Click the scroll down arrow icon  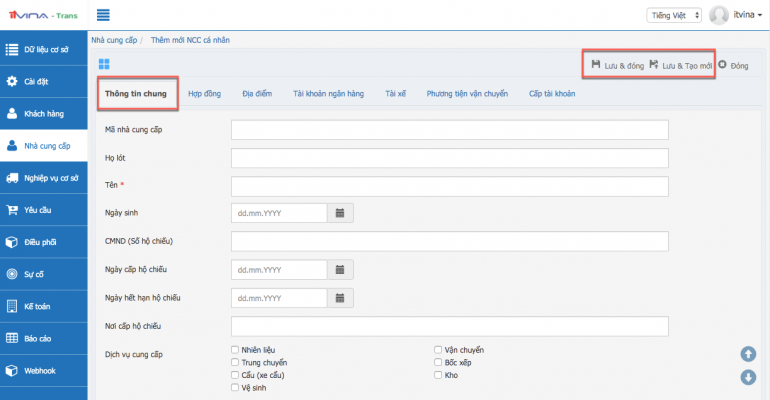(748, 377)
